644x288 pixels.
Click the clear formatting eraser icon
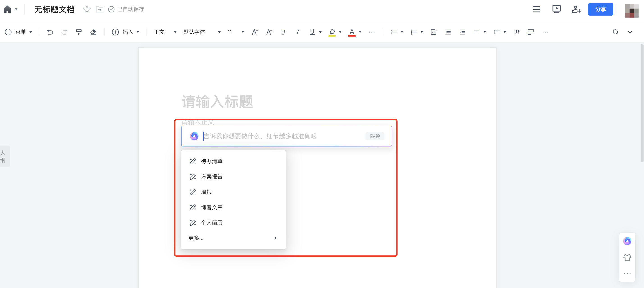click(x=93, y=32)
